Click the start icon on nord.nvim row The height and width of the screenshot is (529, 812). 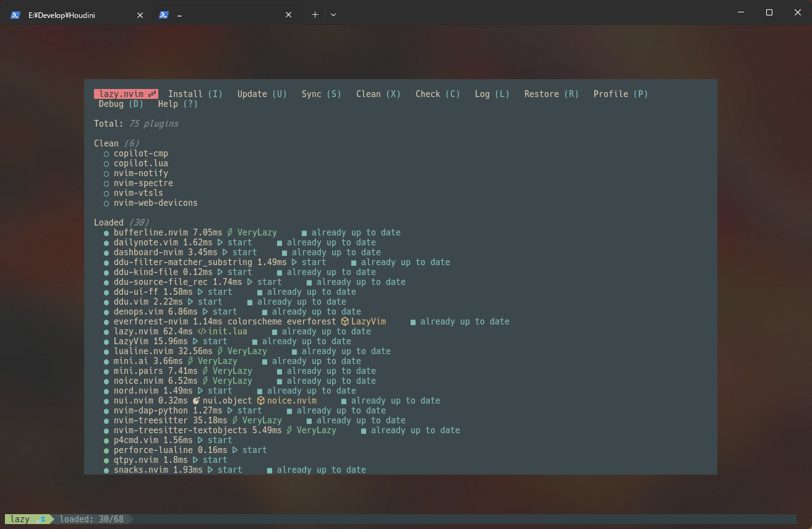pos(200,391)
